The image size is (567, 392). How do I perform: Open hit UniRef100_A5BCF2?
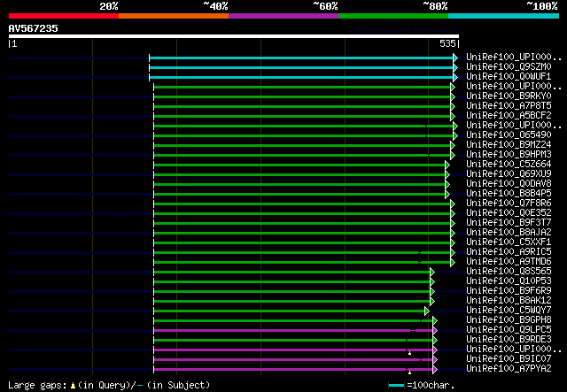point(509,116)
